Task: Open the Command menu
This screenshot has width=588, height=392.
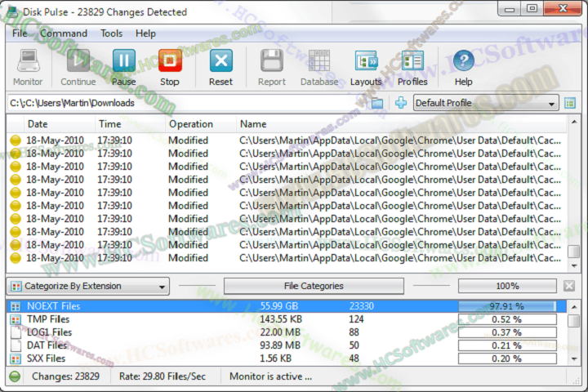Action: pyautogui.click(x=64, y=33)
